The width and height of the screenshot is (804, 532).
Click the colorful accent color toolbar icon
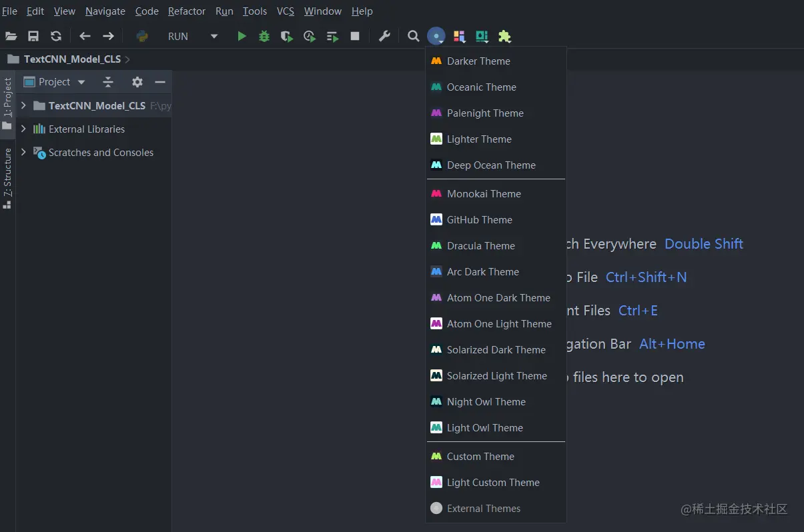coord(459,36)
